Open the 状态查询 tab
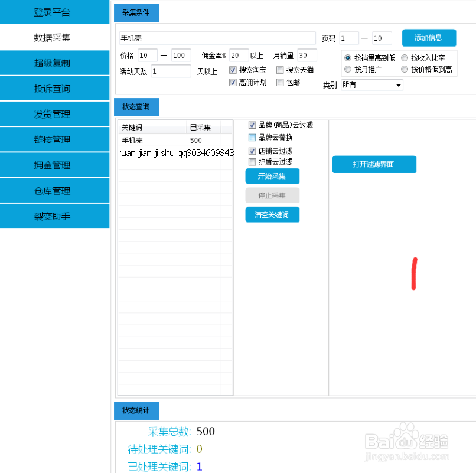 (136, 107)
